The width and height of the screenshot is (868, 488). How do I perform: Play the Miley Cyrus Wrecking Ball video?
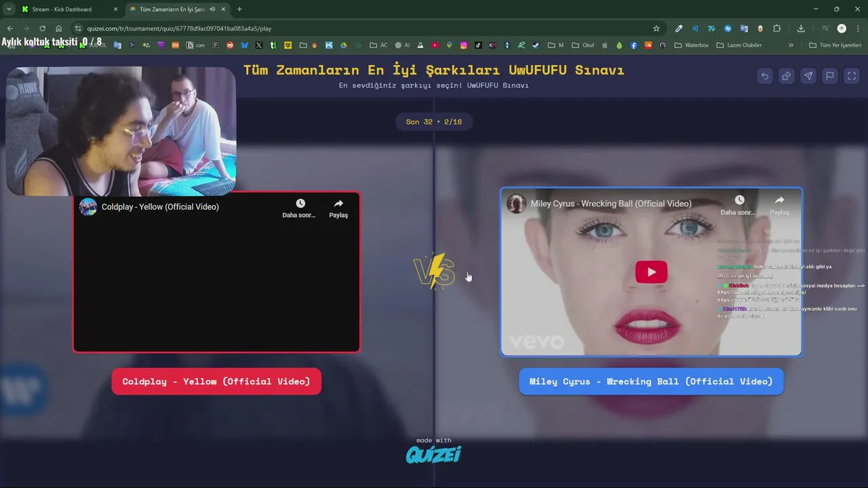pos(651,272)
